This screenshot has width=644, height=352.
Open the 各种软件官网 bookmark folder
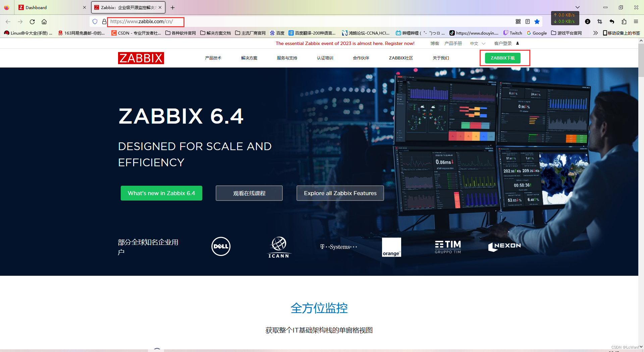tap(180, 33)
